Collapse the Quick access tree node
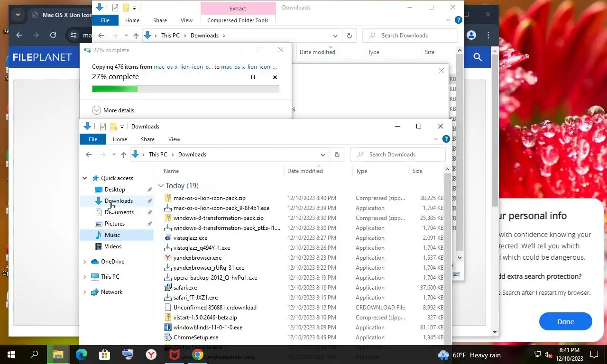The height and width of the screenshot is (364, 607). 85,178
